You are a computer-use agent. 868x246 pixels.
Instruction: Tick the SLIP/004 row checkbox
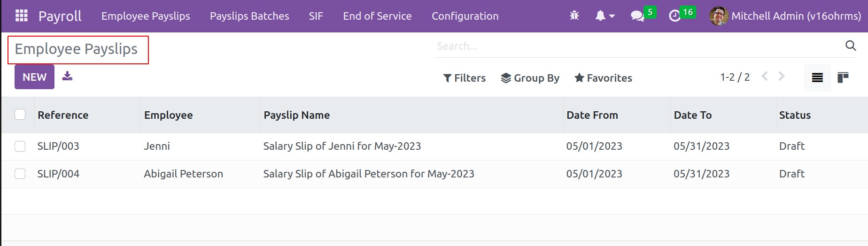pos(20,174)
